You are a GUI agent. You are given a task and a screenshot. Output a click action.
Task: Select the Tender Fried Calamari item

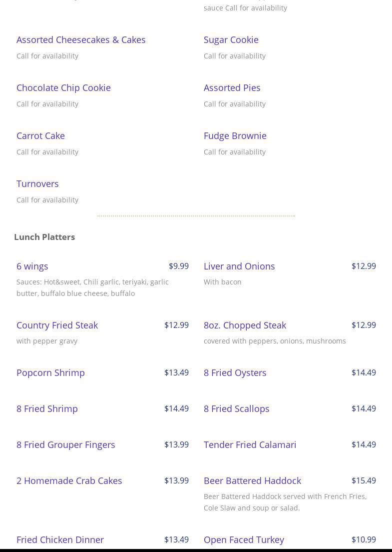[250, 444]
